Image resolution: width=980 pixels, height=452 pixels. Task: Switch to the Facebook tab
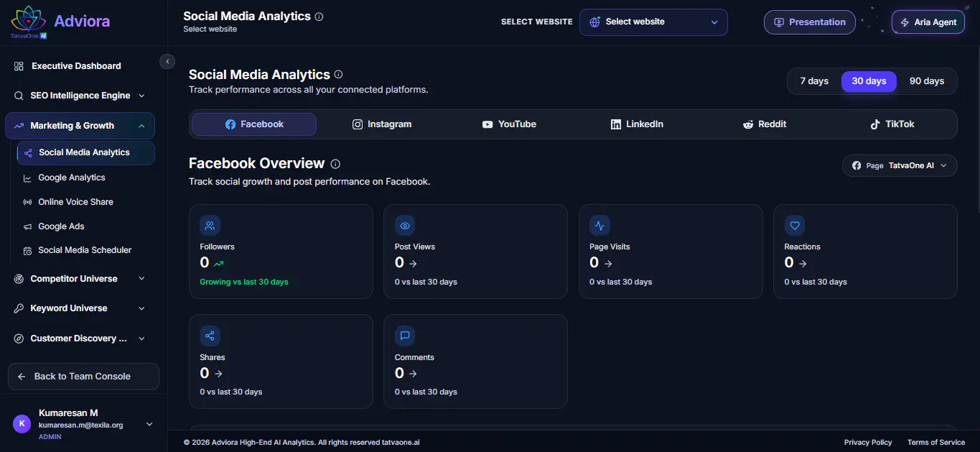tap(254, 124)
